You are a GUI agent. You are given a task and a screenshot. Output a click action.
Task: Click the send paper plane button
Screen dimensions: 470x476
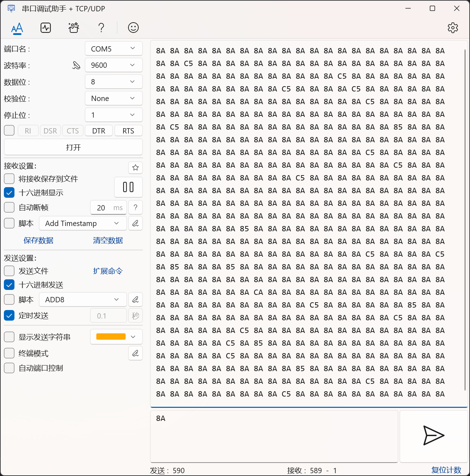click(x=433, y=436)
